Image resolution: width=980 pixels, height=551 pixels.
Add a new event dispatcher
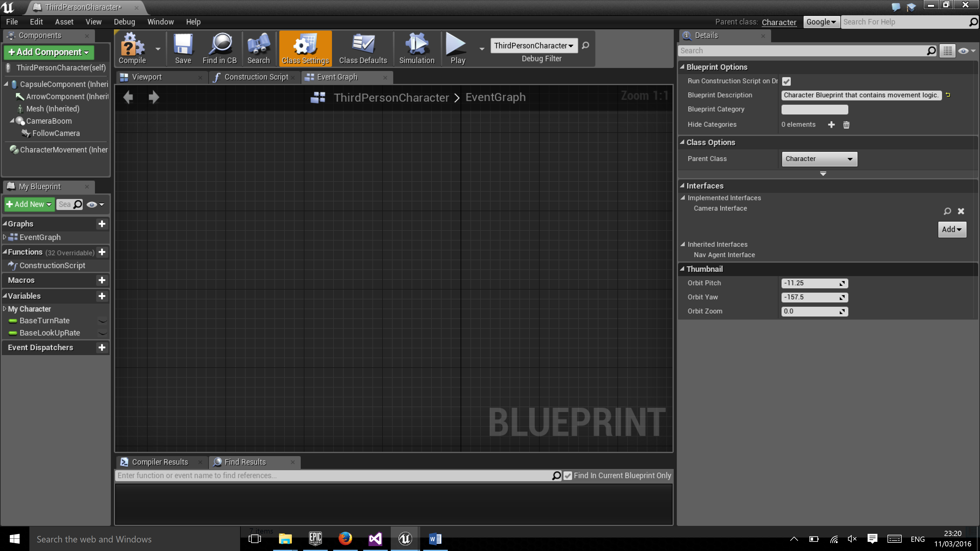coord(102,347)
